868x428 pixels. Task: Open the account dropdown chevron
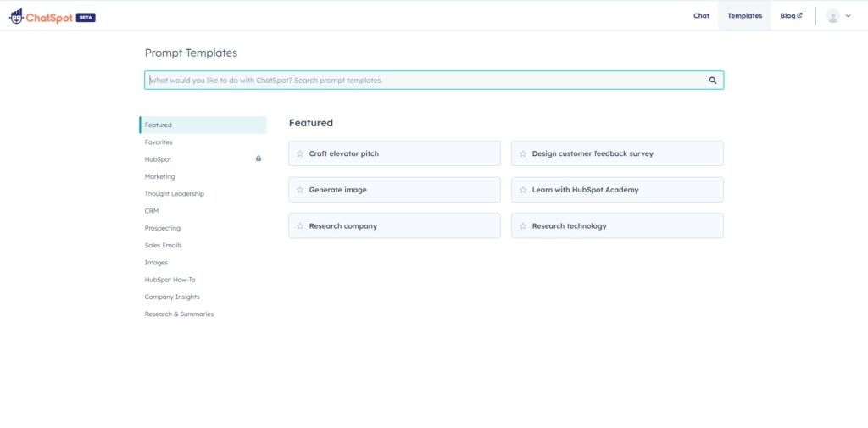pos(848,16)
